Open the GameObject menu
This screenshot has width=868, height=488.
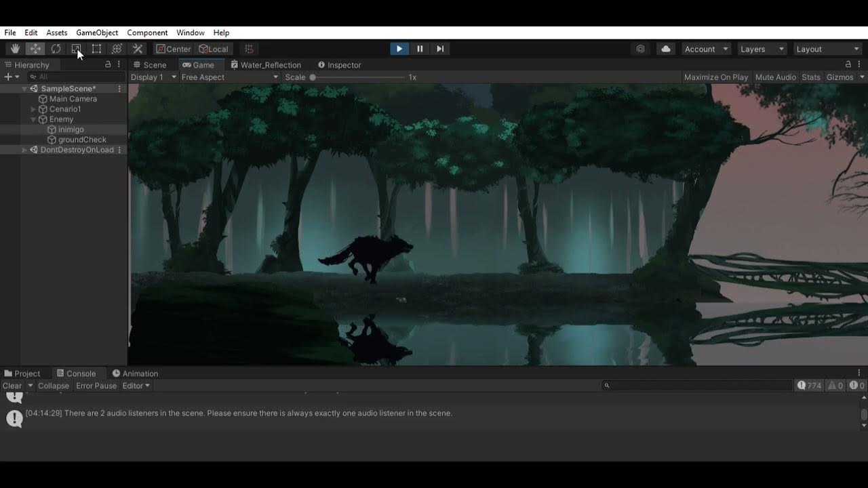point(97,33)
